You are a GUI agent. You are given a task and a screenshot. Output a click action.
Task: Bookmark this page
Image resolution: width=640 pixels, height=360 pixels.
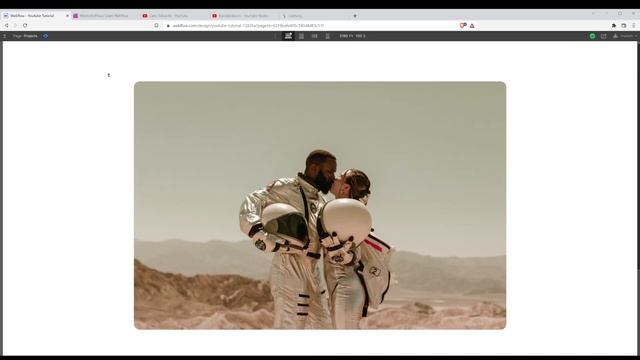tap(156, 25)
